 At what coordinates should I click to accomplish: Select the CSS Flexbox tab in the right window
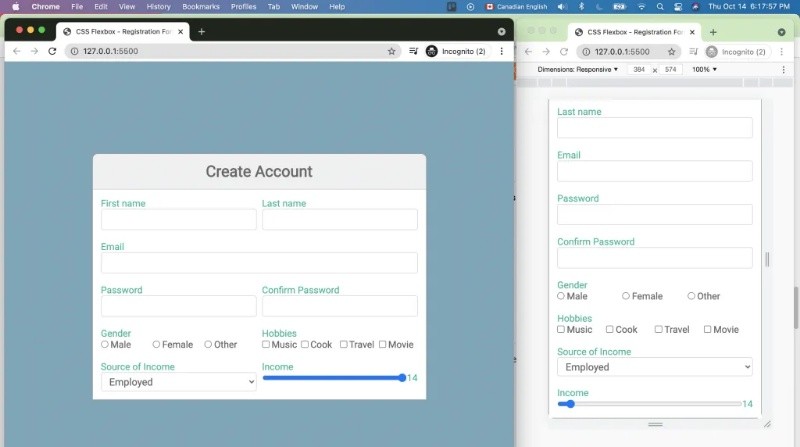coord(634,32)
